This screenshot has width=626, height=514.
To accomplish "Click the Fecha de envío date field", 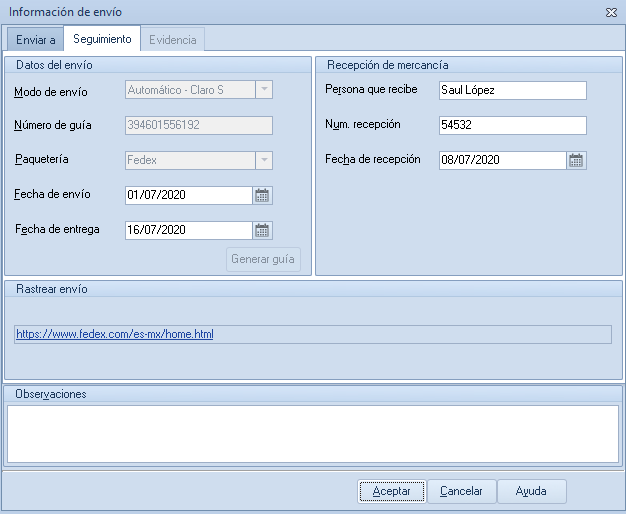I will [x=189, y=195].
